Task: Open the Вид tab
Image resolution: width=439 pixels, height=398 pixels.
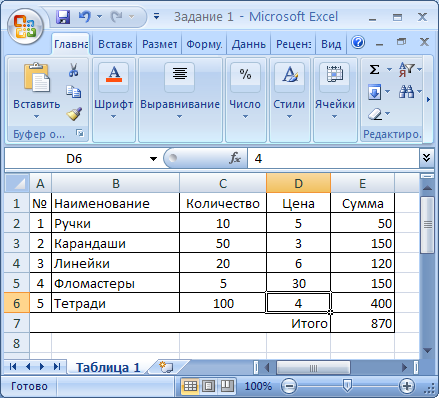Action: click(331, 44)
